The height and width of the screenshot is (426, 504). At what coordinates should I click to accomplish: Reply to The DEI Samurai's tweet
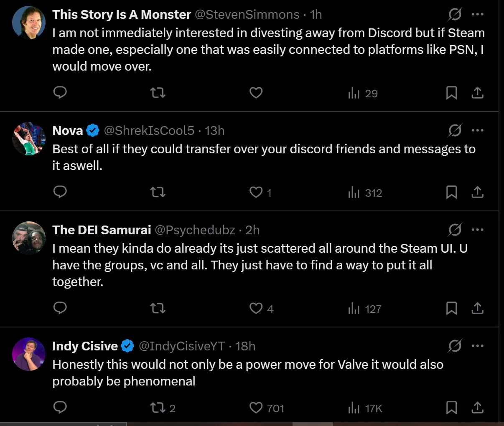point(60,308)
